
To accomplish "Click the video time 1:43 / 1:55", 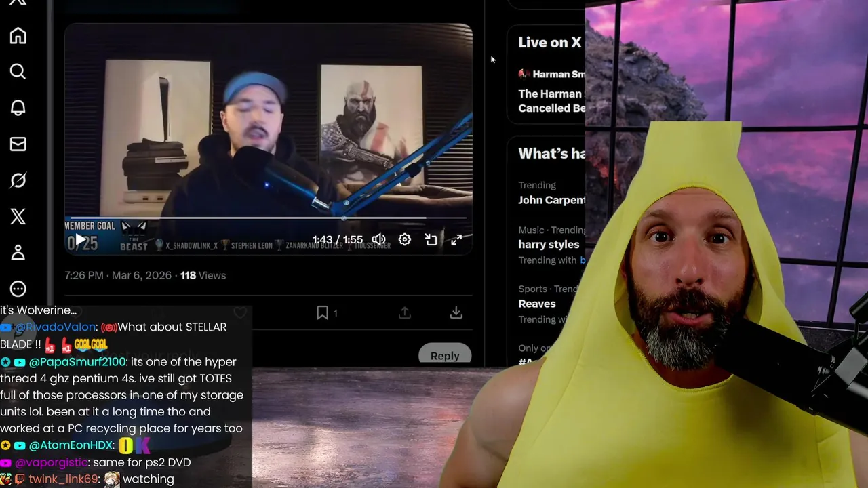I will (337, 240).
